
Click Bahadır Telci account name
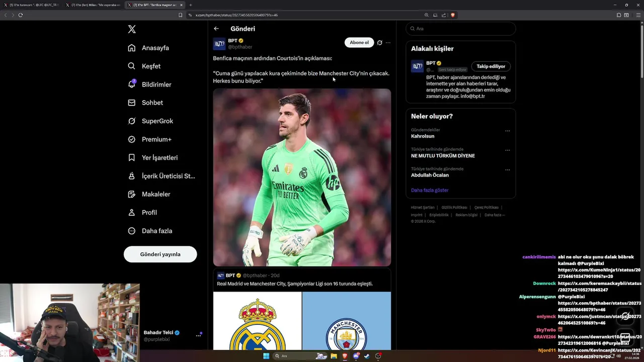(x=158, y=332)
